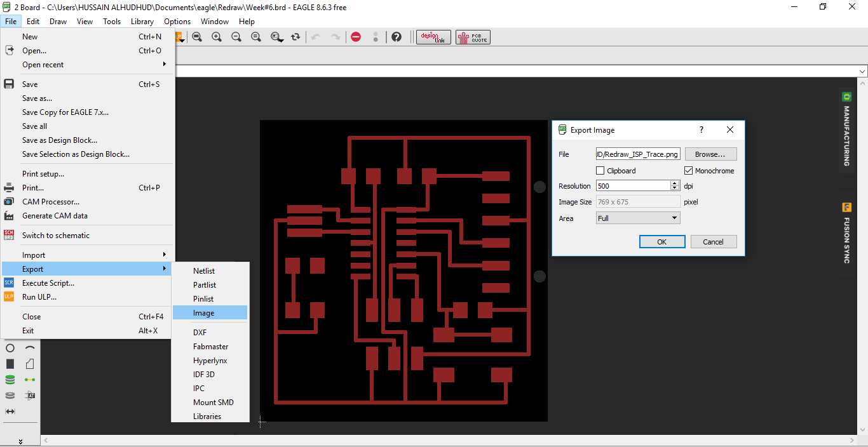Screen dimensions: 868x447
Task: Select Netlist in Export submenu
Action: point(210,271)
